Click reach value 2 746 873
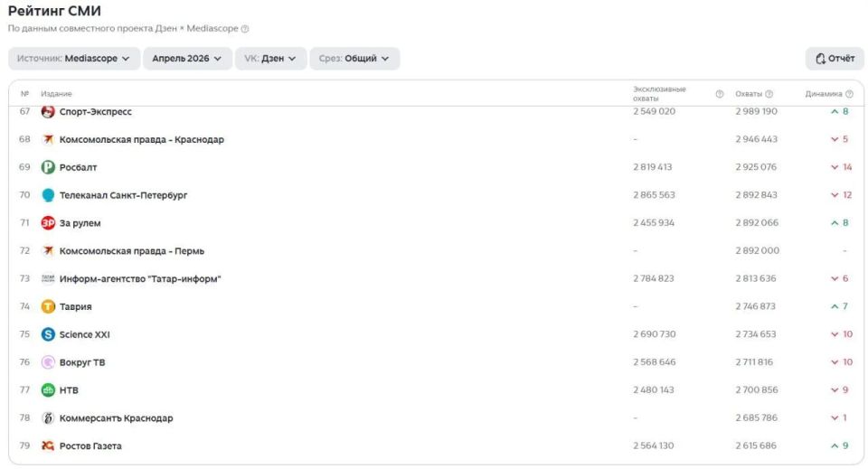Screen dimensions: 868x469 pos(755,305)
